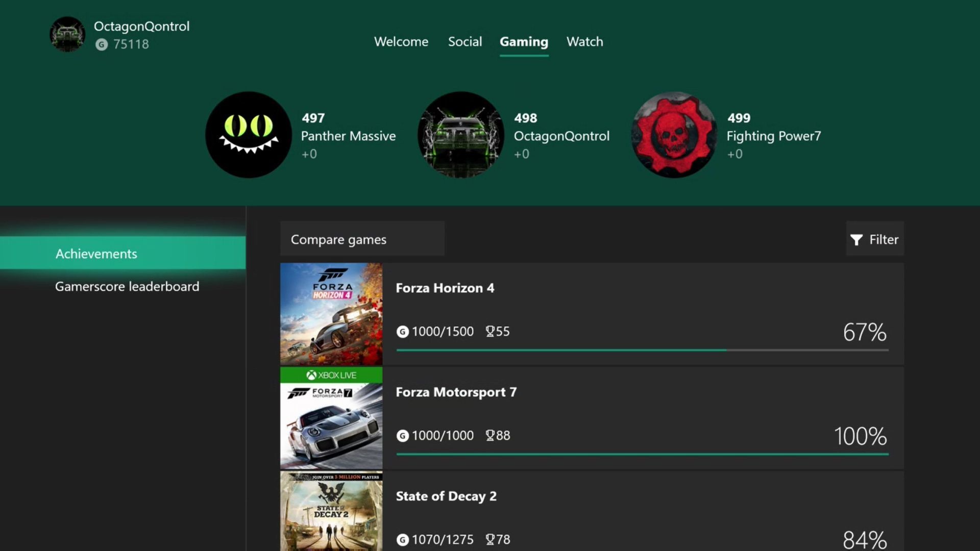Click the 1070/1275 gamerscore text
980x551 pixels.
(x=443, y=540)
